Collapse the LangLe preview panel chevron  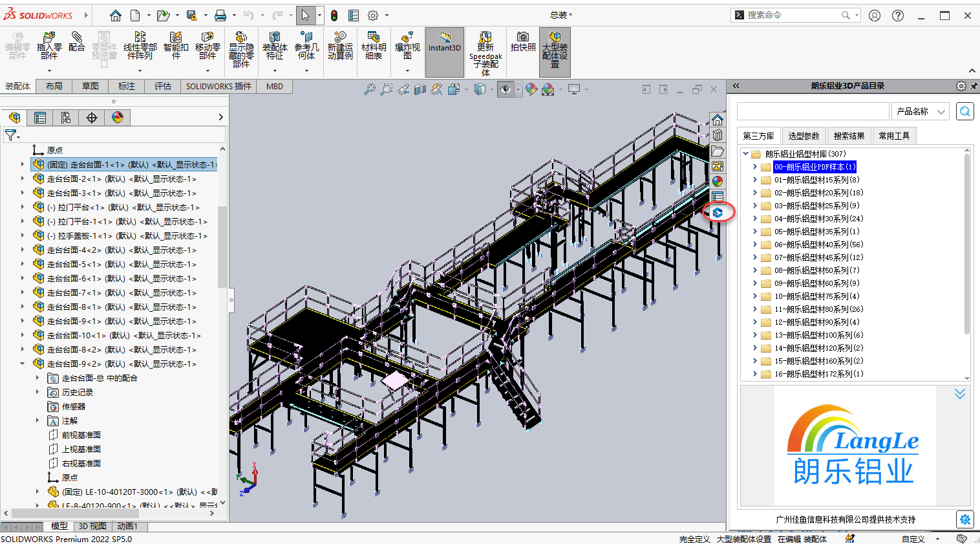point(960,394)
